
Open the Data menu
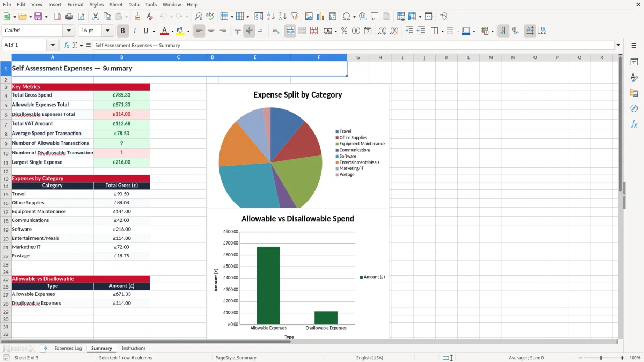(x=134, y=4)
